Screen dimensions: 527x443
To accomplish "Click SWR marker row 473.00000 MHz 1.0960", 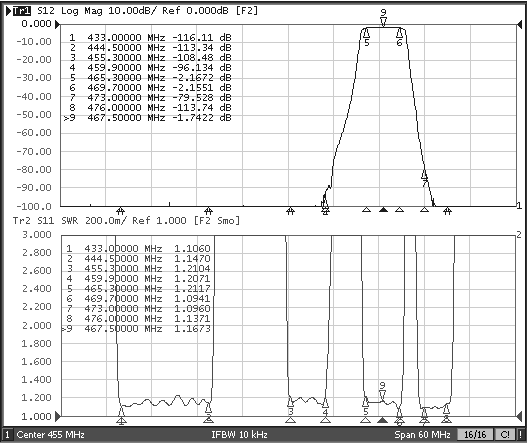I will click(x=138, y=308).
